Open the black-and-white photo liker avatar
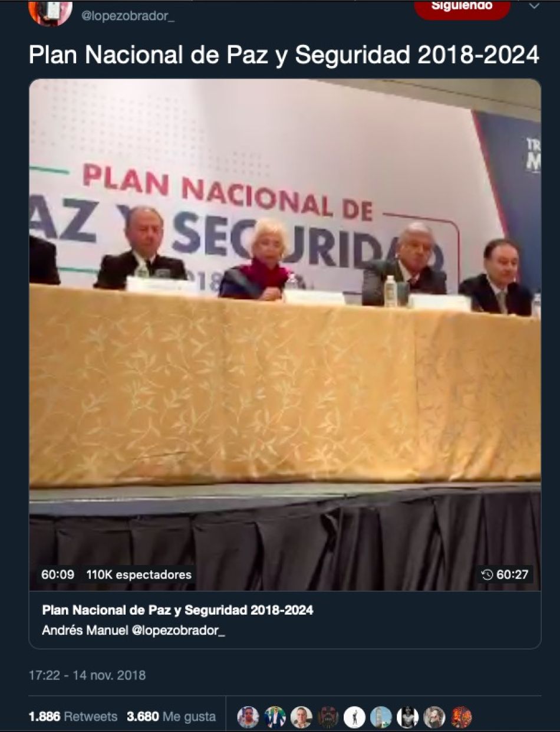This screenshot has height=732, width=560. click(407, 717)
